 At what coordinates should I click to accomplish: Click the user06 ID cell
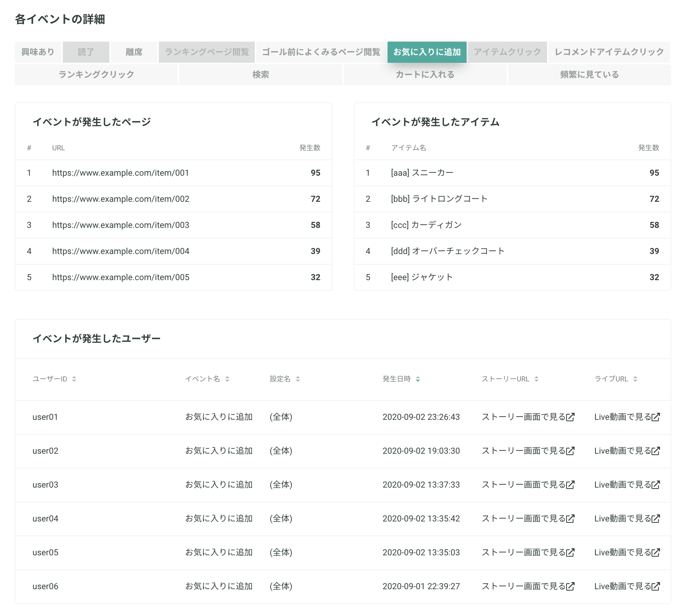tap(45, 586)
